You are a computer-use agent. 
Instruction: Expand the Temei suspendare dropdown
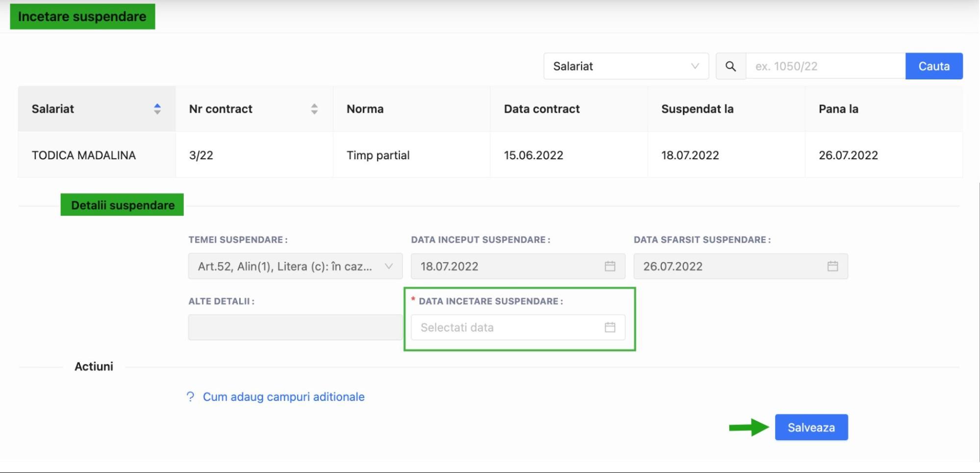(295, 266)
